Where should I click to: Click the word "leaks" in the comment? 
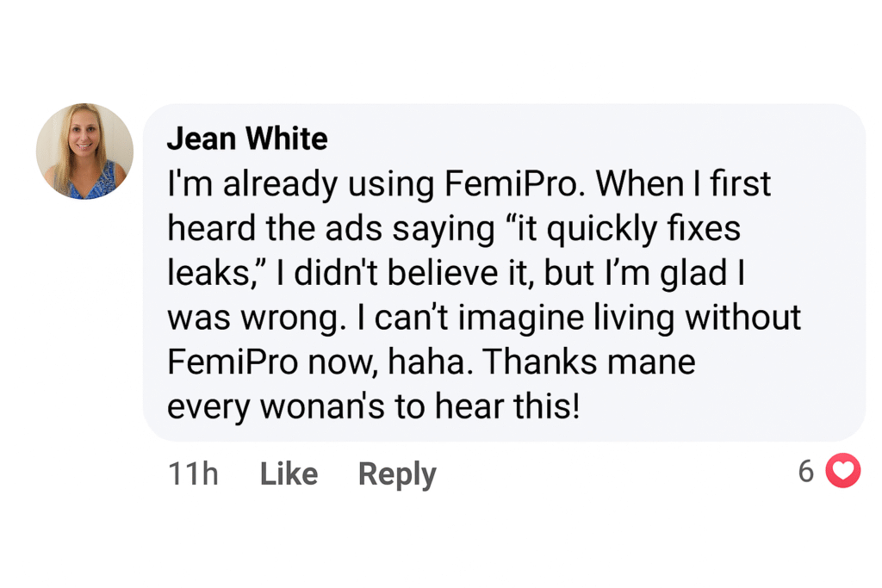200,273
